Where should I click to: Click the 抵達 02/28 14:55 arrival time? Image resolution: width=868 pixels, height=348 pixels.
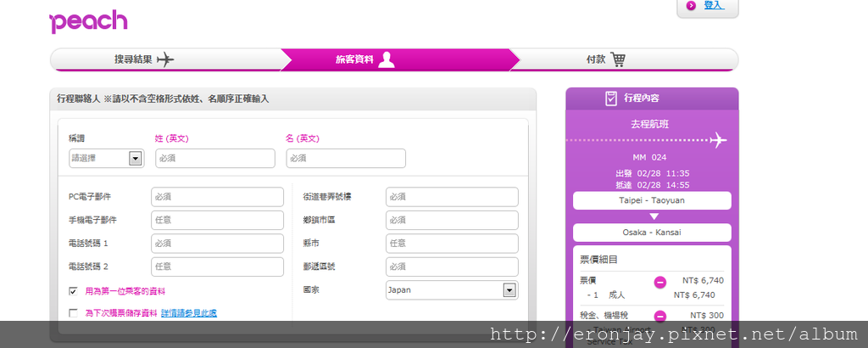652,185
